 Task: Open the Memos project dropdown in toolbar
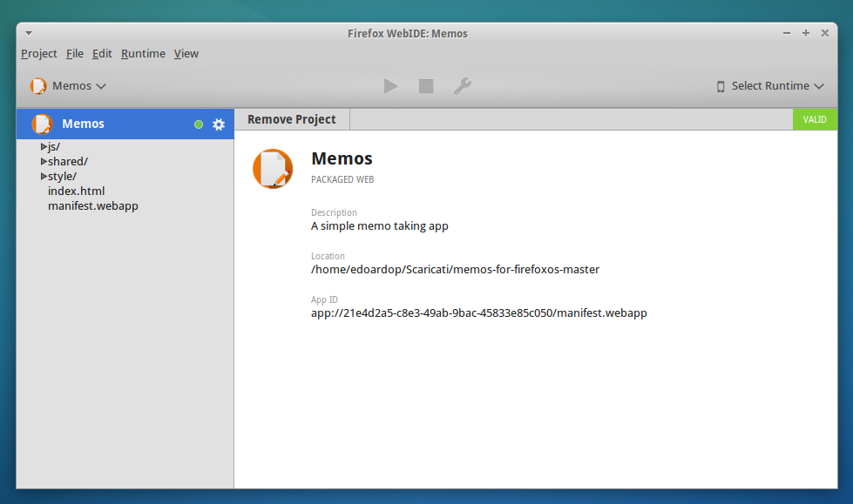68,85
